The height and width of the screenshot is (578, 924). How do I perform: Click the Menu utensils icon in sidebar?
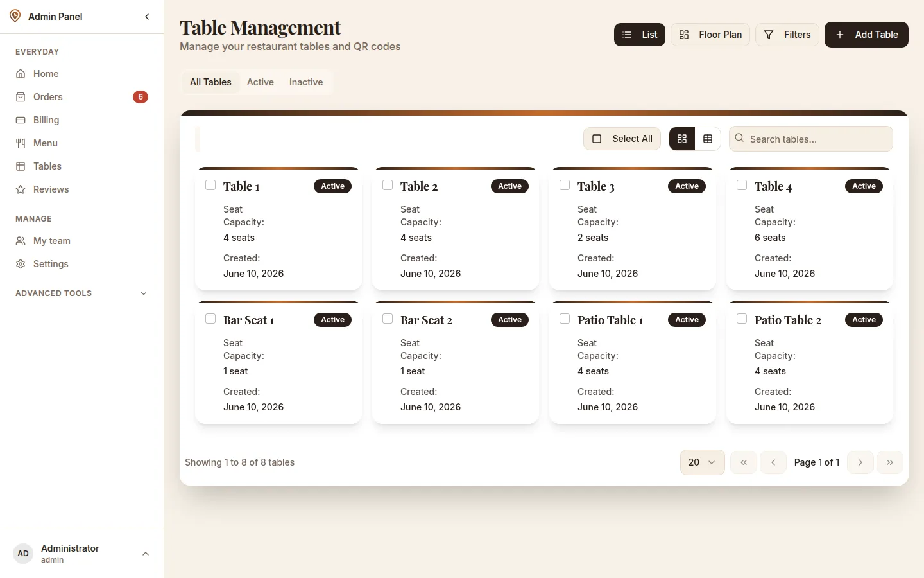pyautogui.click(x=21, y=143)
